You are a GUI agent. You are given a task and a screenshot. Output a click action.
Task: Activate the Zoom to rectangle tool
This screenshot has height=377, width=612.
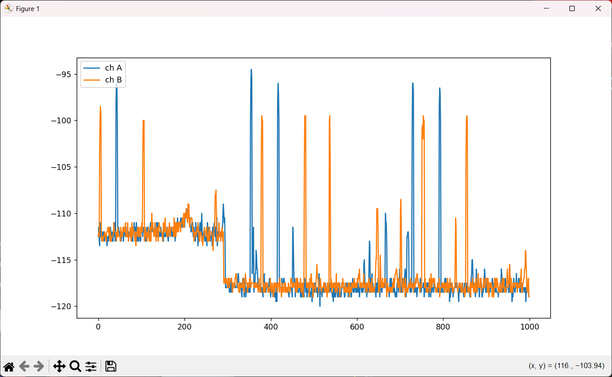click(x=75, y=366)
